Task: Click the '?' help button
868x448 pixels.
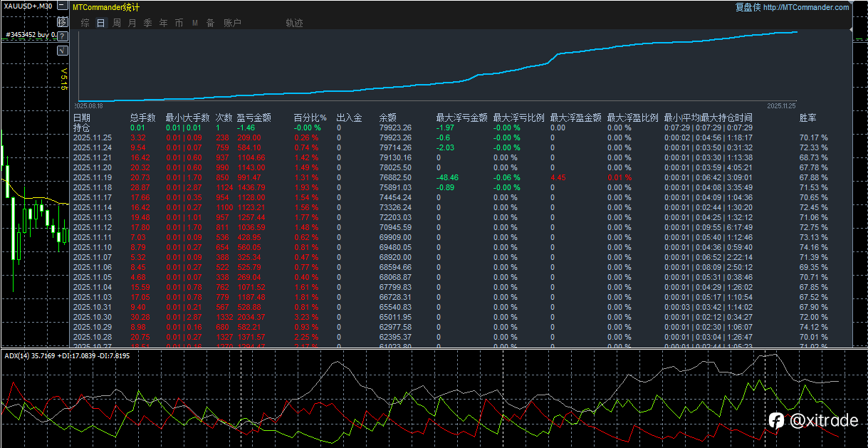Action: click(x=63, y=36)
